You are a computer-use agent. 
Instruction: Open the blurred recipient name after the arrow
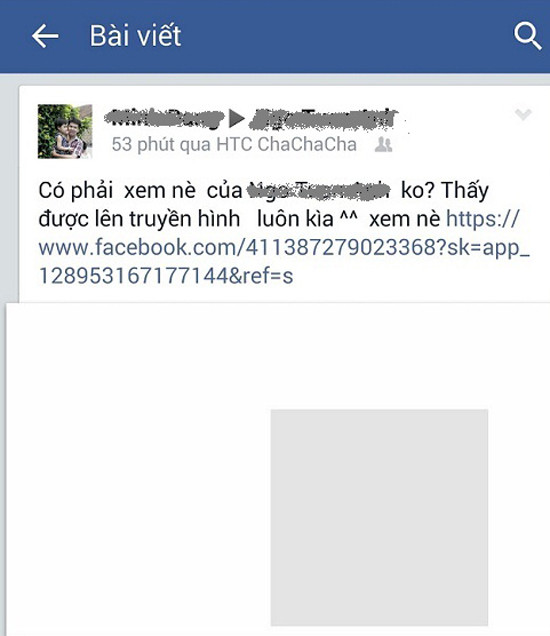click(323, 119)
